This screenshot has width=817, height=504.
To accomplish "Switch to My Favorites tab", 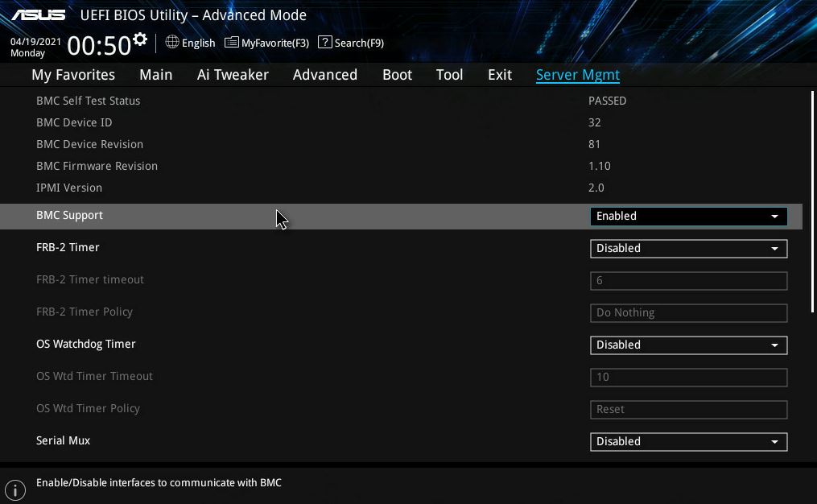I will pyautogui.click(x=73, y=75).
